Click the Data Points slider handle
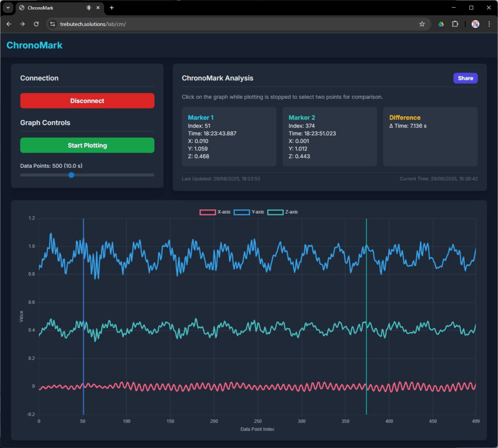 71,175
